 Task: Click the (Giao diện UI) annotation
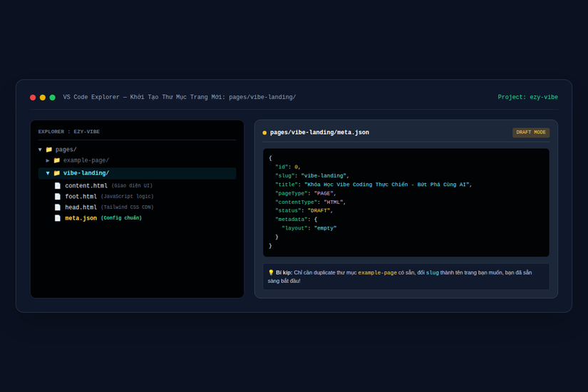point(132,186)
